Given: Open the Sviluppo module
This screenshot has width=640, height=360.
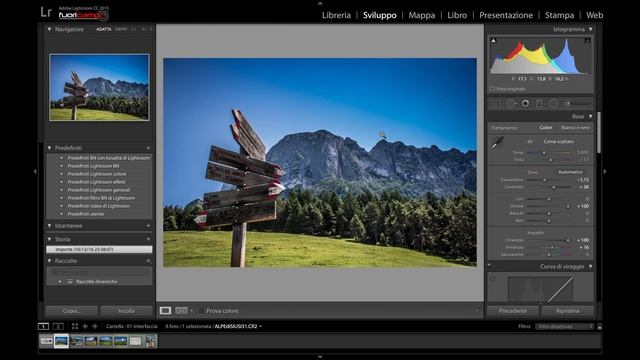Looking at the screenshot, I should point(380,15).
